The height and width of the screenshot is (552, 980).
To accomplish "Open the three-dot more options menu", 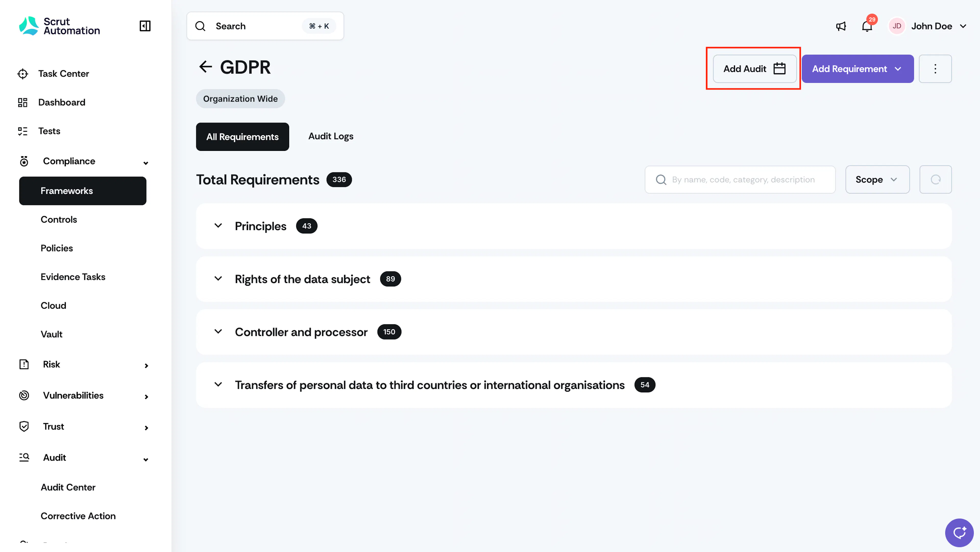I will tap(935, 69).
